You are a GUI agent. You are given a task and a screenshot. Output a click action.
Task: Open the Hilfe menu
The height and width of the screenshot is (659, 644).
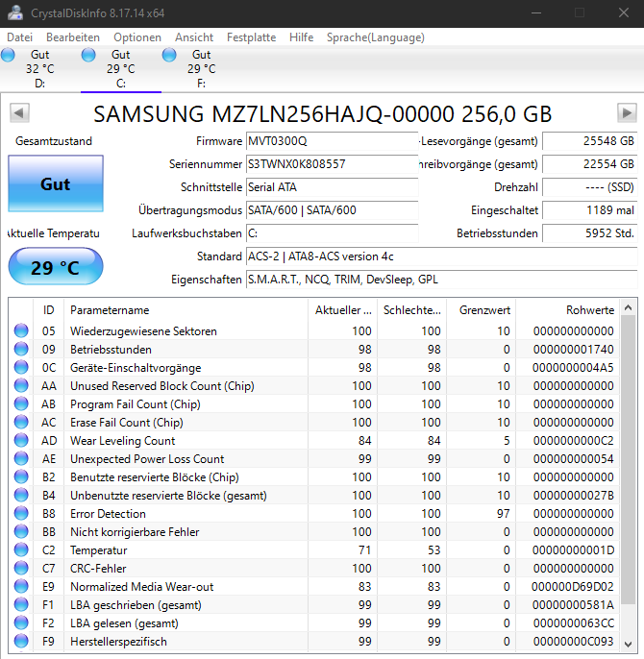tap(302, 37)
